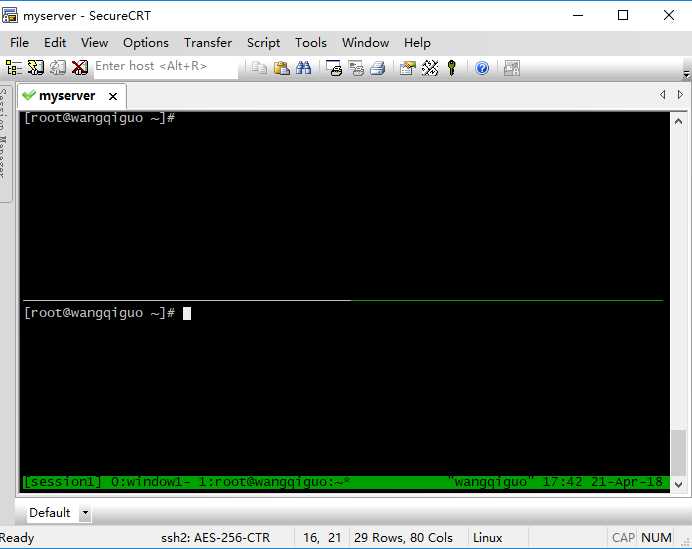Show previous tab with left arrow
Viewport: 692px width, 549px height.
[662, 94]
